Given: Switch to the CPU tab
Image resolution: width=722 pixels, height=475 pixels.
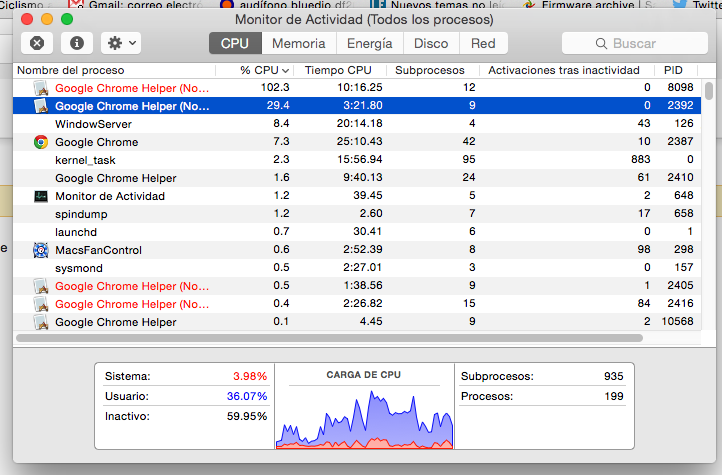Looking at the screenshot, I should click(x=235, y=43).
